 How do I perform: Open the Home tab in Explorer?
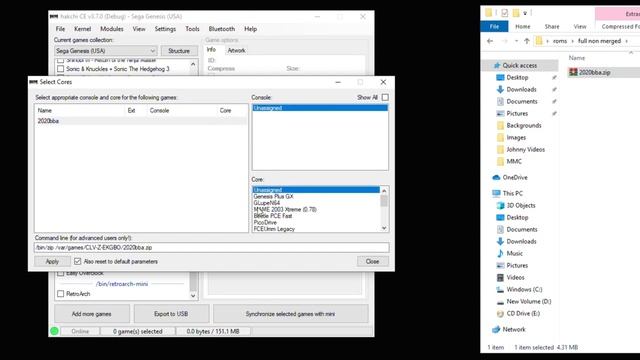(x=522, y=27)
